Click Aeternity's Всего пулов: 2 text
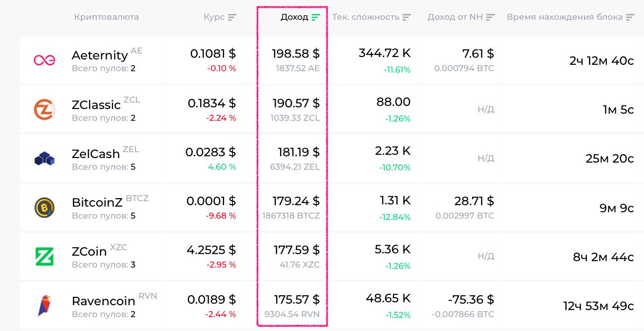This screenshot has width=644, height=331. pyautogui.click(x=104, y=68)
